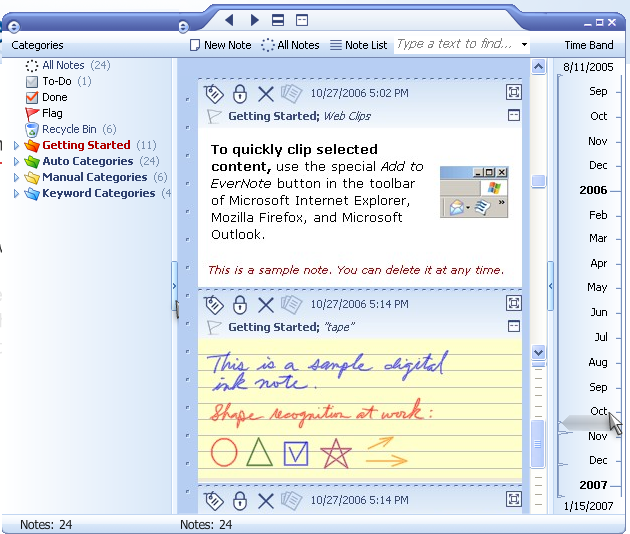Open the Recycle Bin category
The height and width of the screenshot is (534, 630).
click(71, 129)
